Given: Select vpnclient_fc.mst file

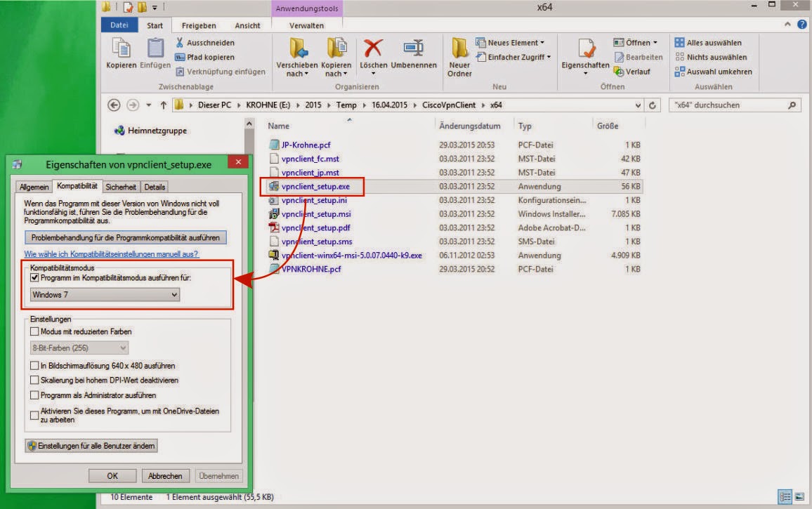Looking at the screenshot, I should coord(304,159).
